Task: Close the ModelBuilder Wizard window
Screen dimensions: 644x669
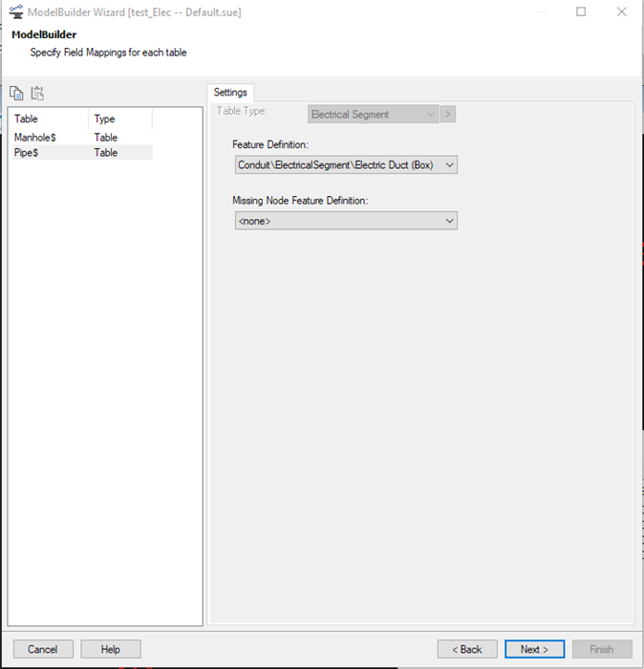Action: pyautogui.click(x=623, y=12)
